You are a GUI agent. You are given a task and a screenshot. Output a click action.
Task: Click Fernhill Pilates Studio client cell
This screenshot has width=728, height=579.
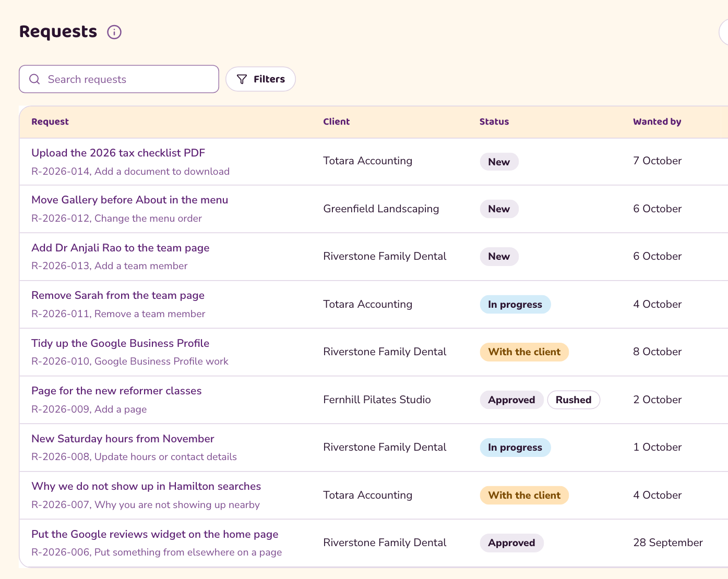click(377, 400)
